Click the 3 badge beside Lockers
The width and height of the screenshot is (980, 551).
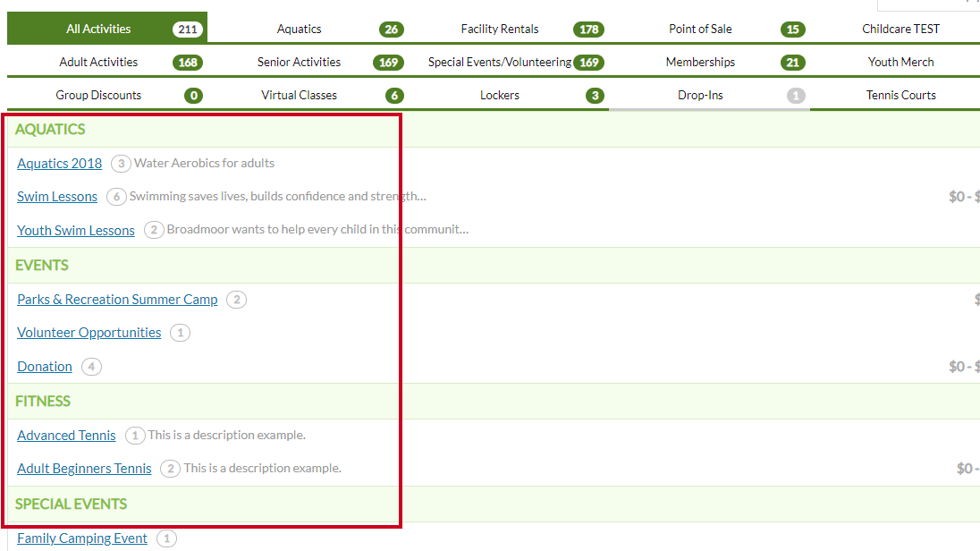click(595, 95)
